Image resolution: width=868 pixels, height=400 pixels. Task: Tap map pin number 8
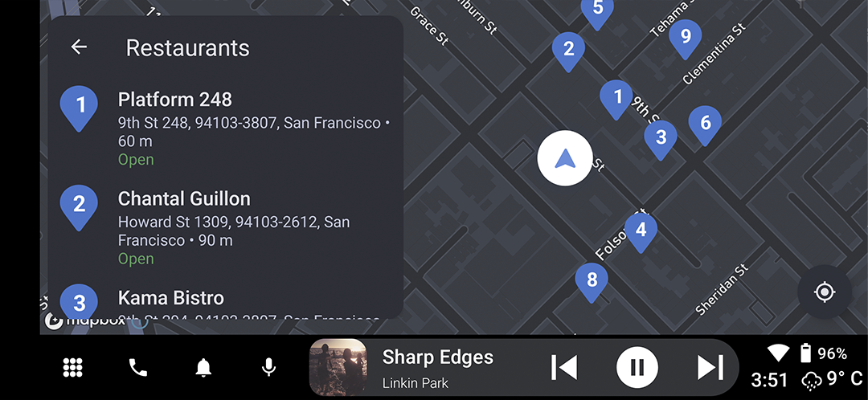pos(592,282)
